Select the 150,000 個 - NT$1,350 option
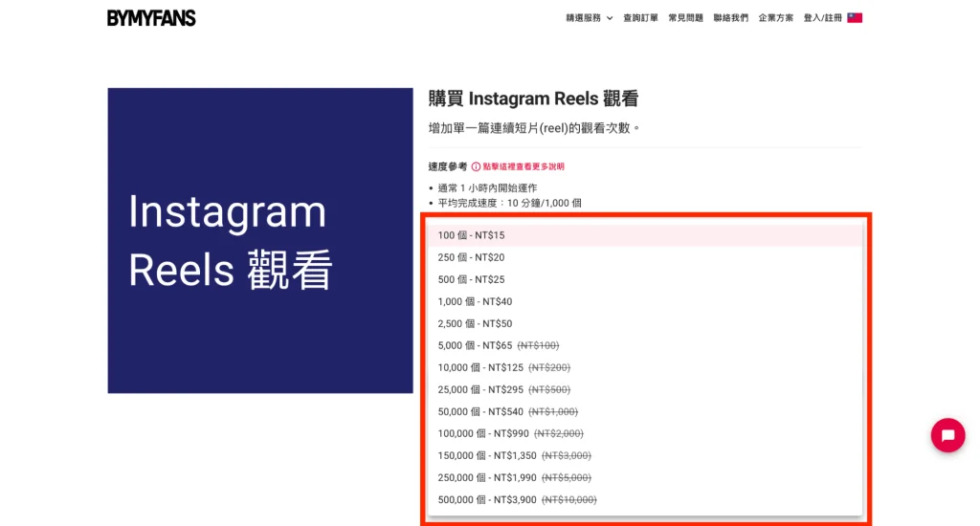Screen dimensions: 980x526 644,456
